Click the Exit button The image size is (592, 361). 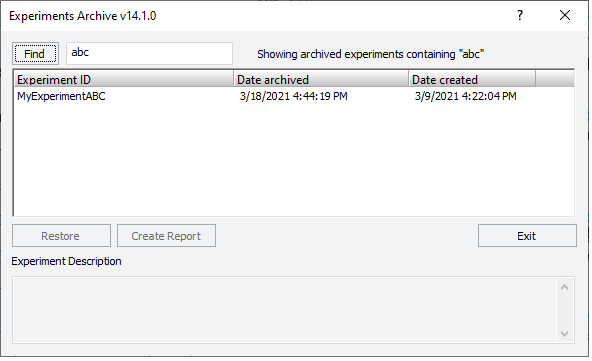point(527,236)
